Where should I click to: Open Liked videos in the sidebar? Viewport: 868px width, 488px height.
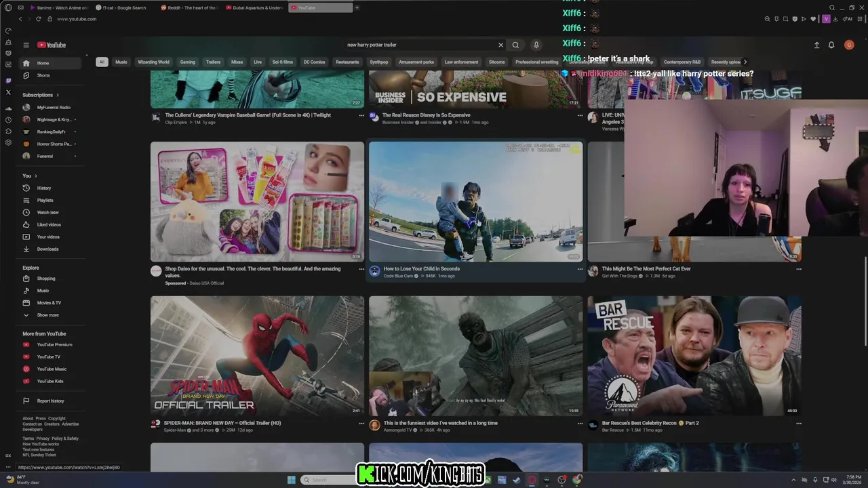click(50, 224)
